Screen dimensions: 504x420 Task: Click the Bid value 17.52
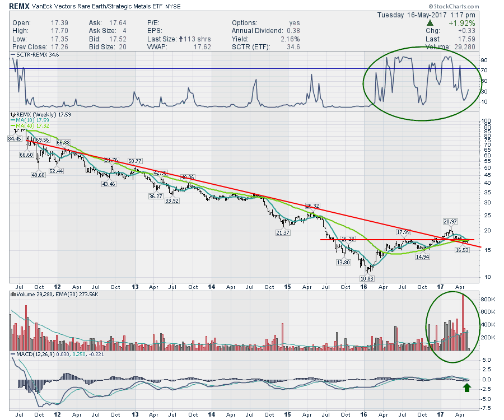tap(118, 39)
